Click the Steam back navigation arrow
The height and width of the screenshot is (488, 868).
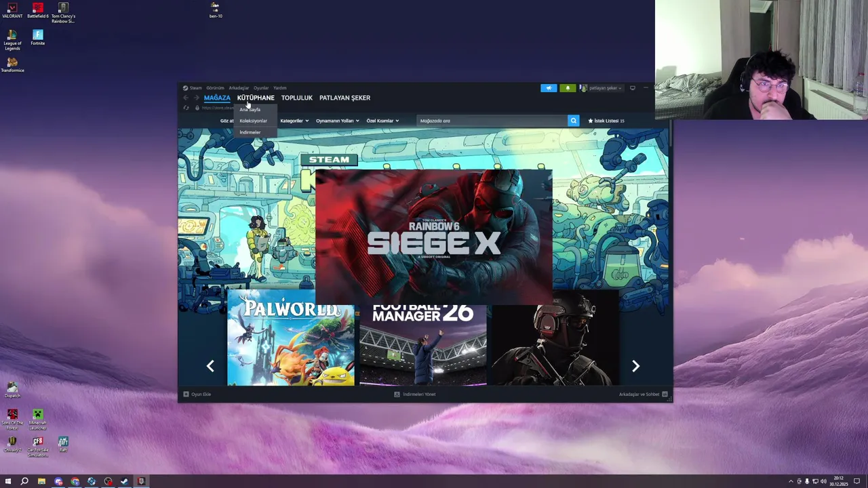coord(186,98)
